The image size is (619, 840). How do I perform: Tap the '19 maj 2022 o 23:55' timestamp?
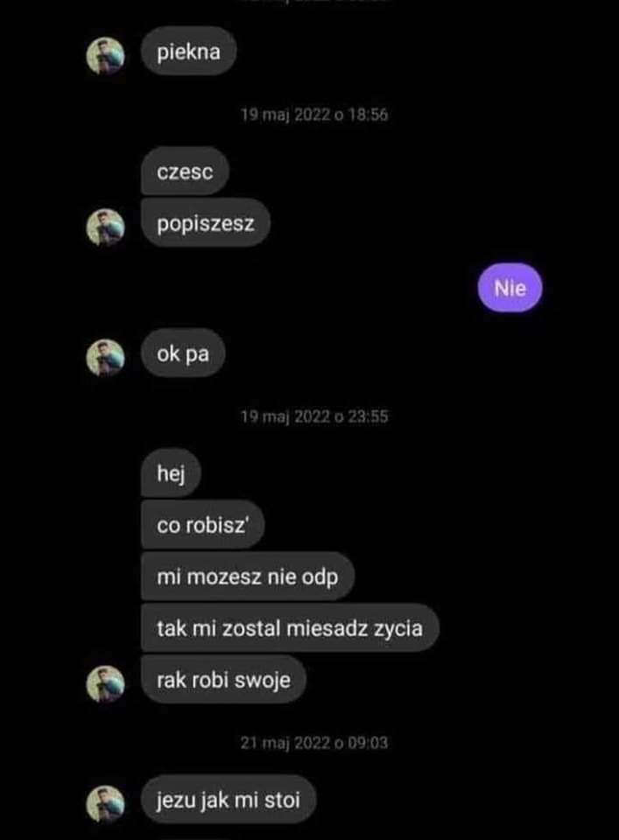[314, 416]
